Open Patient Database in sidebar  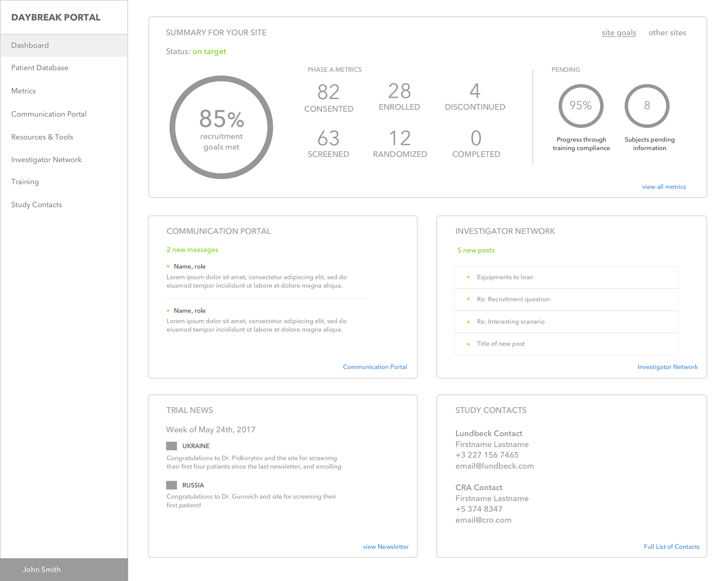click(x=40, y=68)
